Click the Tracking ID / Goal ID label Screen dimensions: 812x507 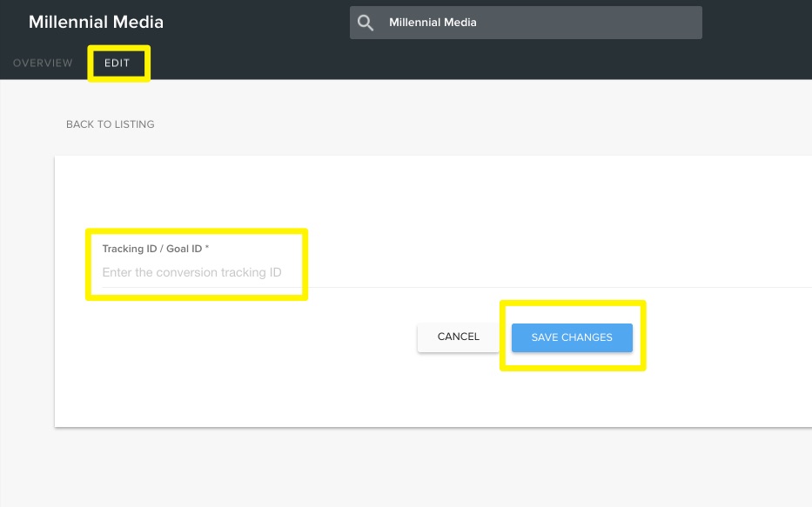156,249
